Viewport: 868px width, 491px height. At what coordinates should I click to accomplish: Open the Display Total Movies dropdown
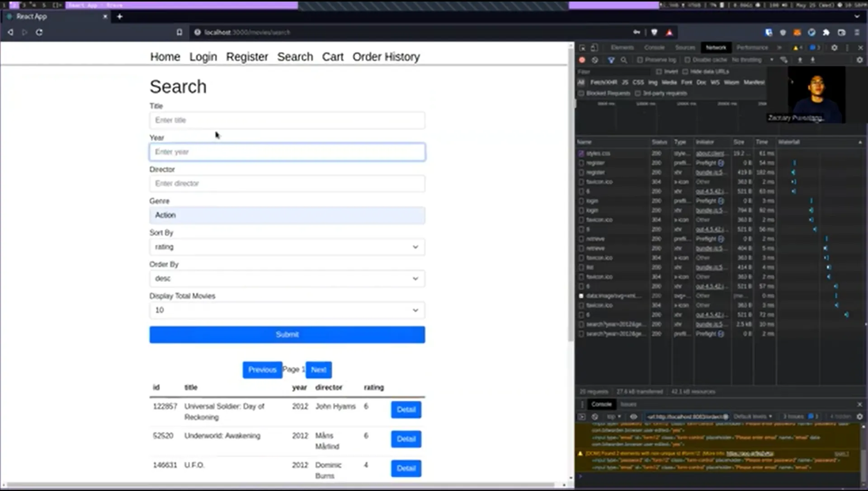coord(287,310)
